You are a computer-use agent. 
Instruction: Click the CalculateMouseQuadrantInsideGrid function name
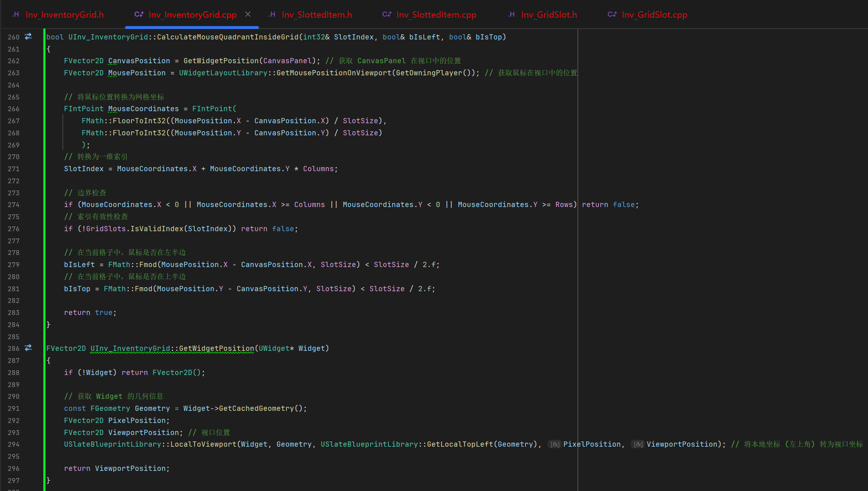[x=227, y=37]
